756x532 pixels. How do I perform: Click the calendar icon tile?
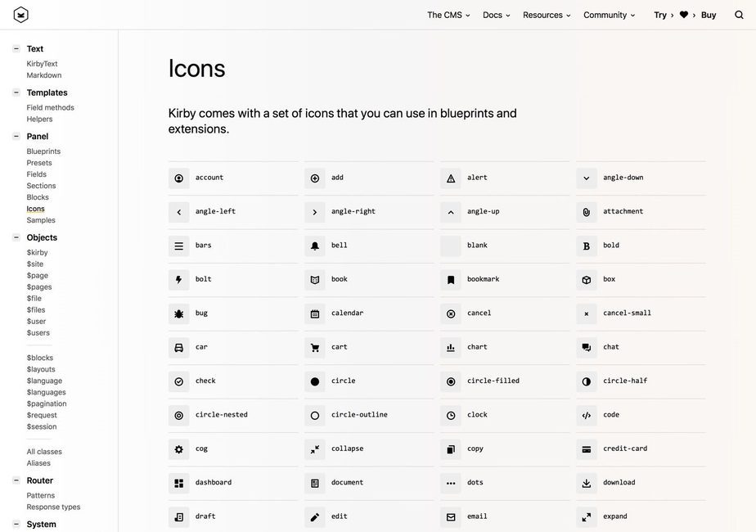click(x=315, y=313)
